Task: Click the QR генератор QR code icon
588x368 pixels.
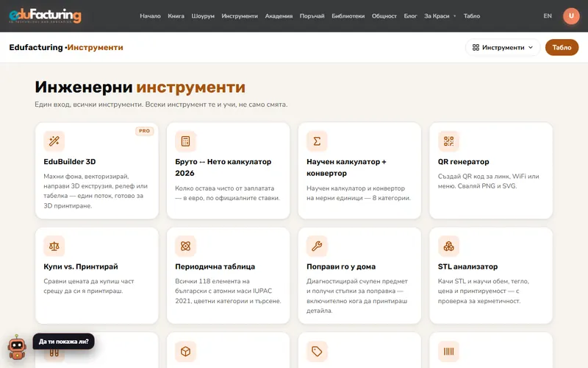Action: pos(448,141)
